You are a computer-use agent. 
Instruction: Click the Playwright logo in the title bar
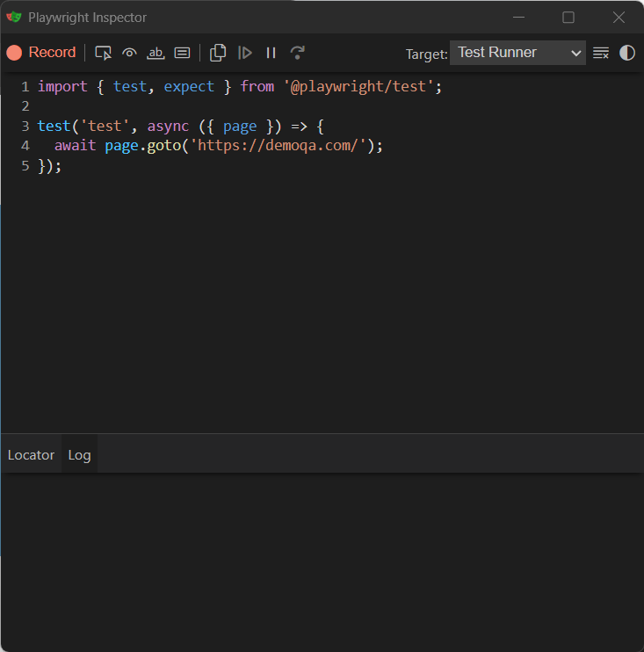14,17
